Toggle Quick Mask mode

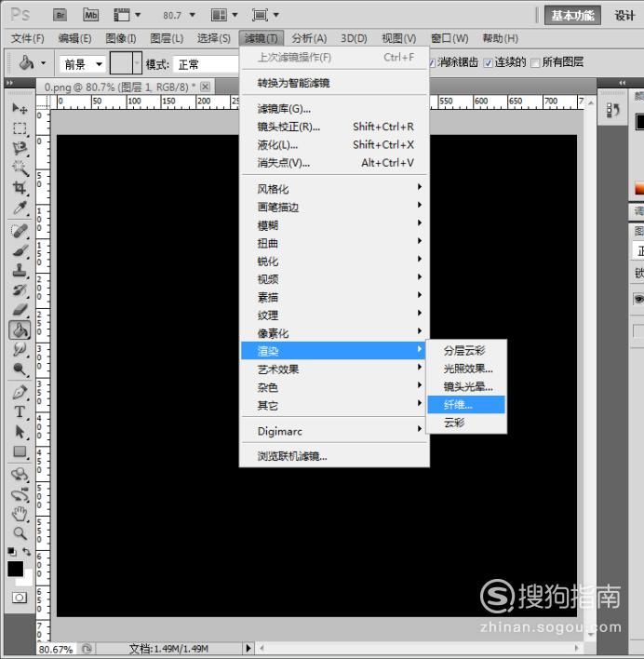pyautogui.click(x=20, y=598)
